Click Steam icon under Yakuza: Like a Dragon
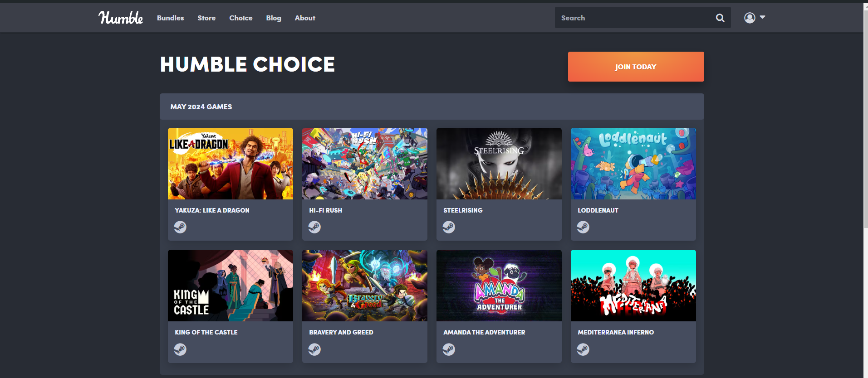The height and width of the screenshot is (378, 868). 180,227
